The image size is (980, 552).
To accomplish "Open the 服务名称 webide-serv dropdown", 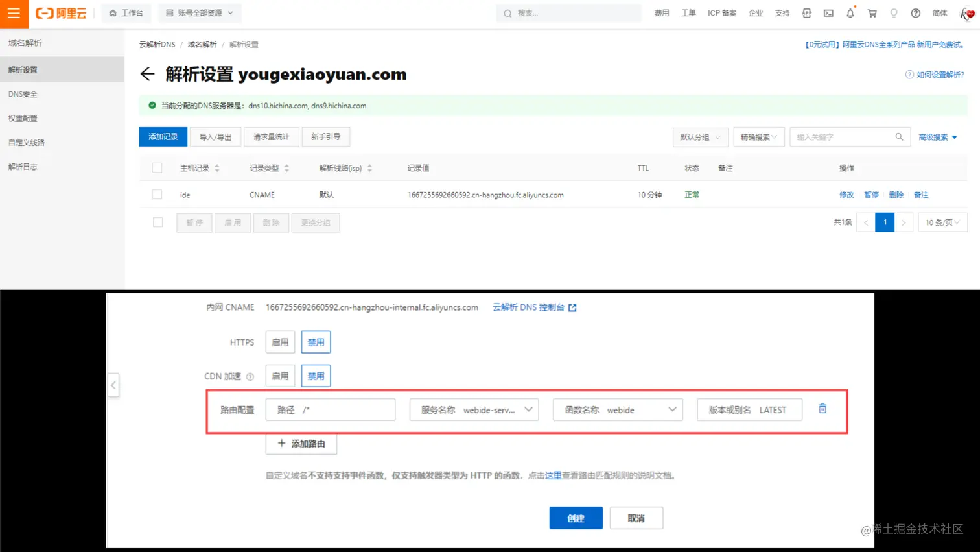I will click(474, 409).
